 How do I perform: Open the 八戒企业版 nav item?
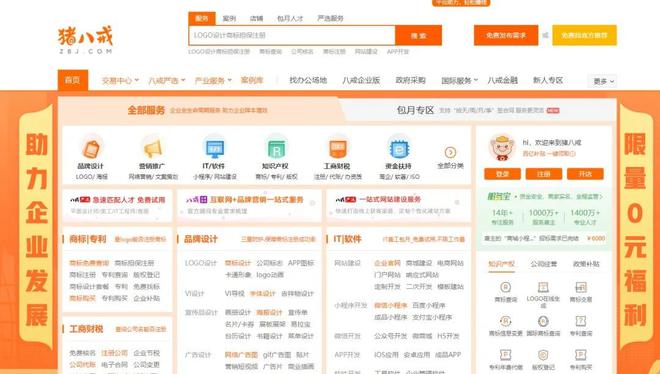click(361, 80)
